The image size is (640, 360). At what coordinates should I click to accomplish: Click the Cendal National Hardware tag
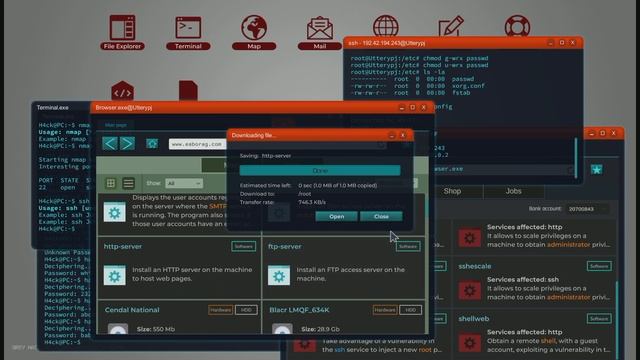220,310
